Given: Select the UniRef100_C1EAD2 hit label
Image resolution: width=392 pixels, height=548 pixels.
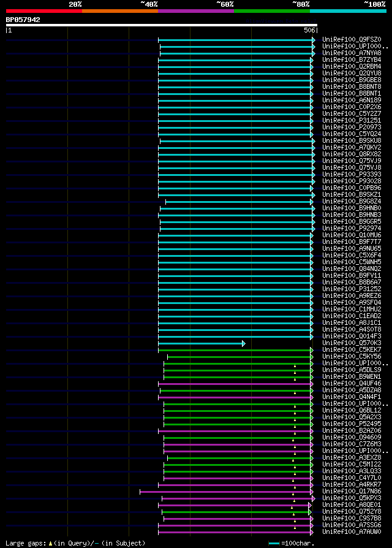Looking at the screenshot, I should (x=352, y=316).
